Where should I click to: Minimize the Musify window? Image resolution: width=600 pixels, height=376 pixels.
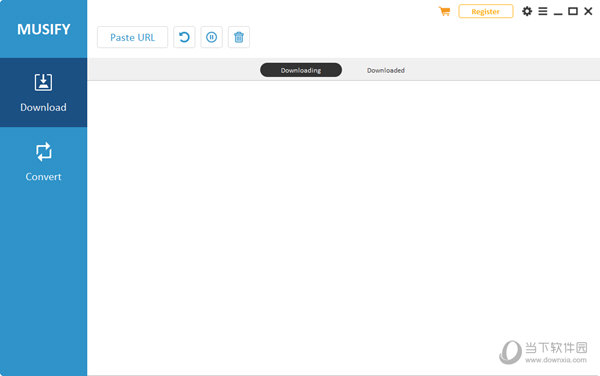[558, 12]
